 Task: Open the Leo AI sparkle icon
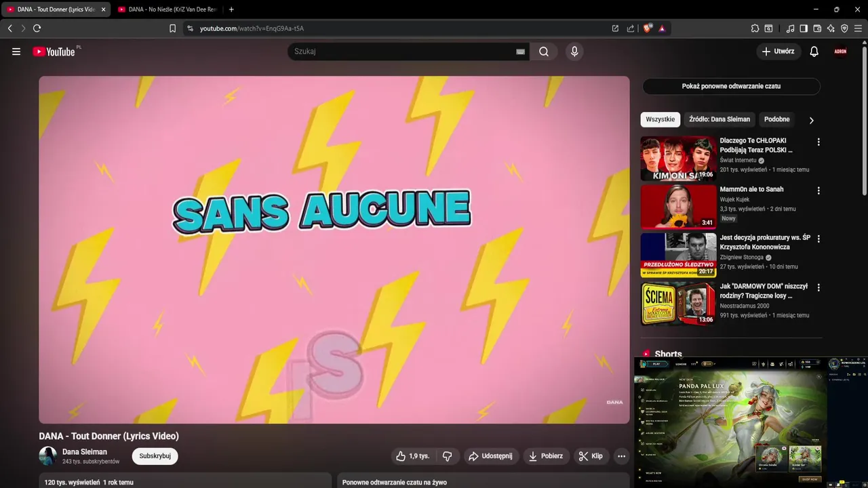click(x=831, y=28)
